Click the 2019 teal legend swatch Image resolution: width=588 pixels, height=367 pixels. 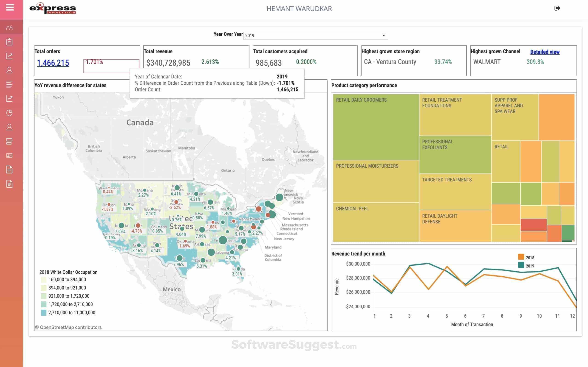[521, 265]
